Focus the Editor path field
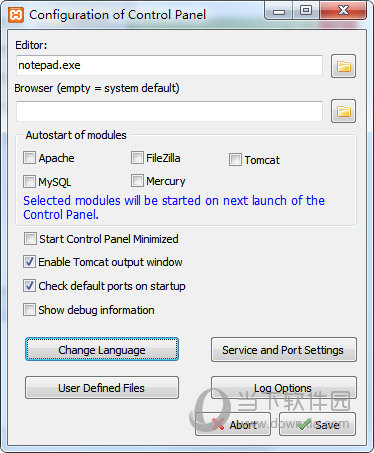This screenshot has width=374, height=453. (169, 65)
